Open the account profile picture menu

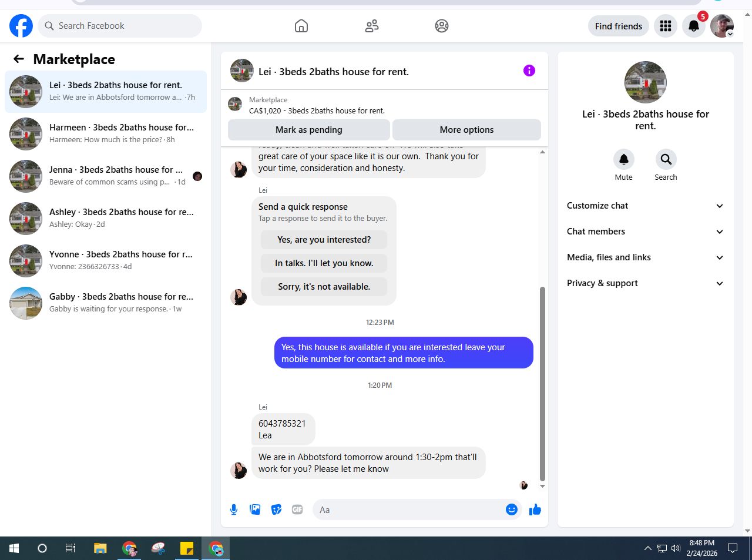pyautogui.click(x=722, y=26)
